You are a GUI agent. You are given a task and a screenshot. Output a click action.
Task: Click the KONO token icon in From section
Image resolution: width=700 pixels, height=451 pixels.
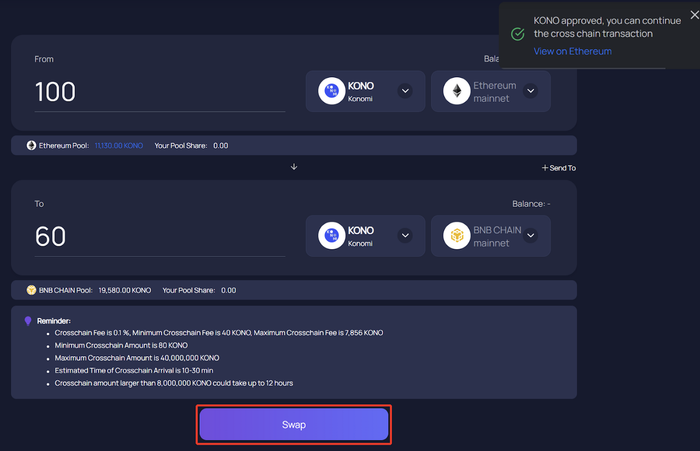pyautogui.click(x=331, y=91)
